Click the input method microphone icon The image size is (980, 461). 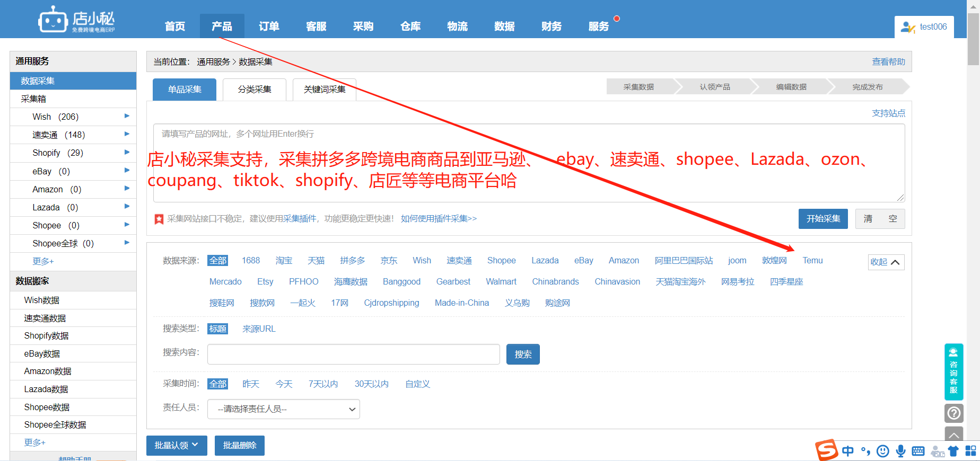900,451
